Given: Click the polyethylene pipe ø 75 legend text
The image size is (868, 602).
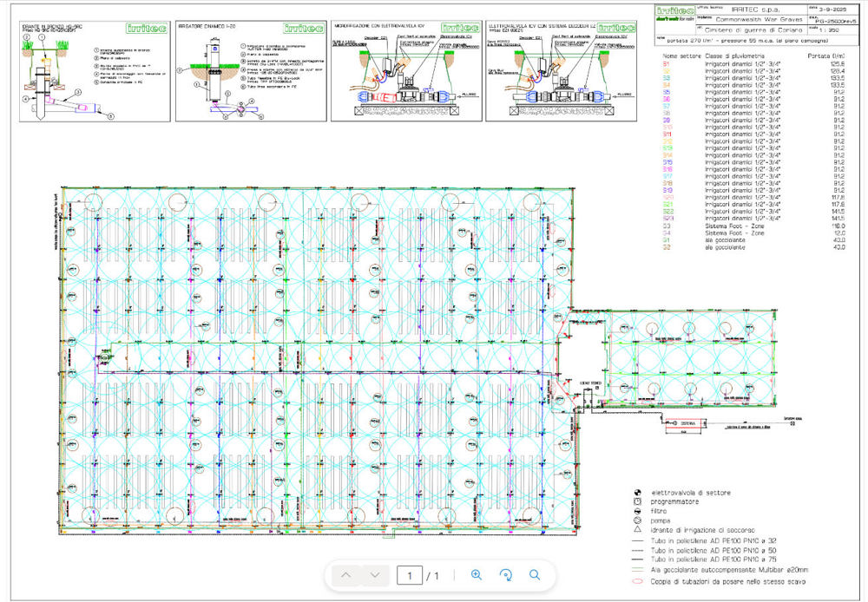Looking at the screenshot, I should point(713,560).
